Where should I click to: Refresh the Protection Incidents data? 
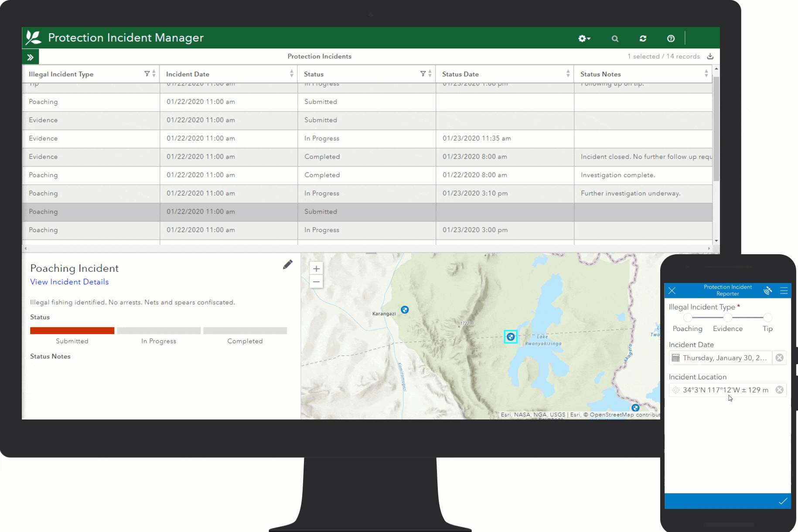click(x=643, y=38)
